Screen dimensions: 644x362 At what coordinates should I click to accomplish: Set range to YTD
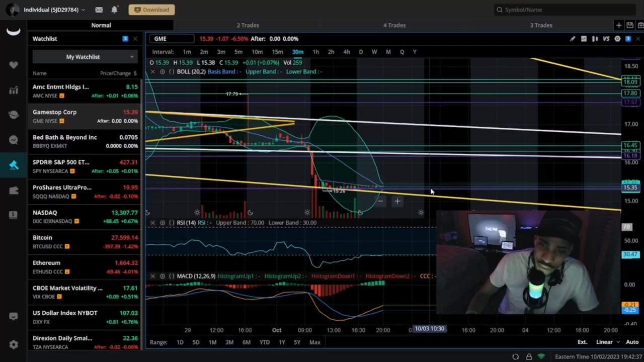click(264, 342)
